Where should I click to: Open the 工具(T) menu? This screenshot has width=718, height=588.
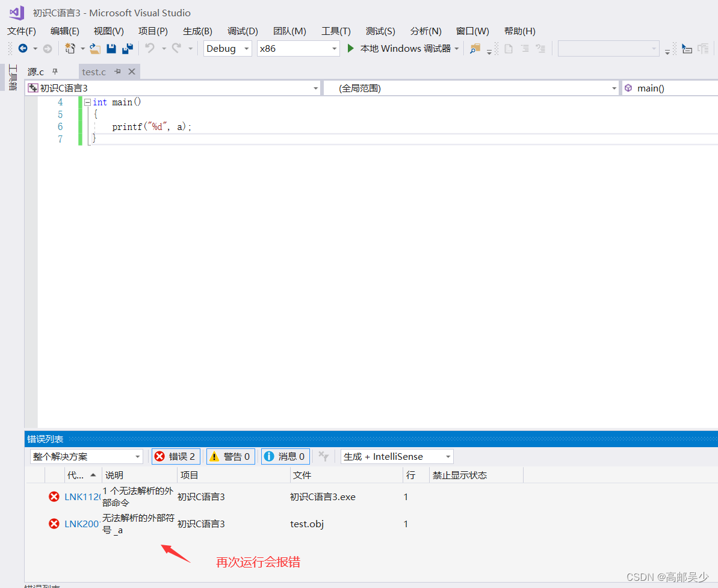(x=336, y=31)
